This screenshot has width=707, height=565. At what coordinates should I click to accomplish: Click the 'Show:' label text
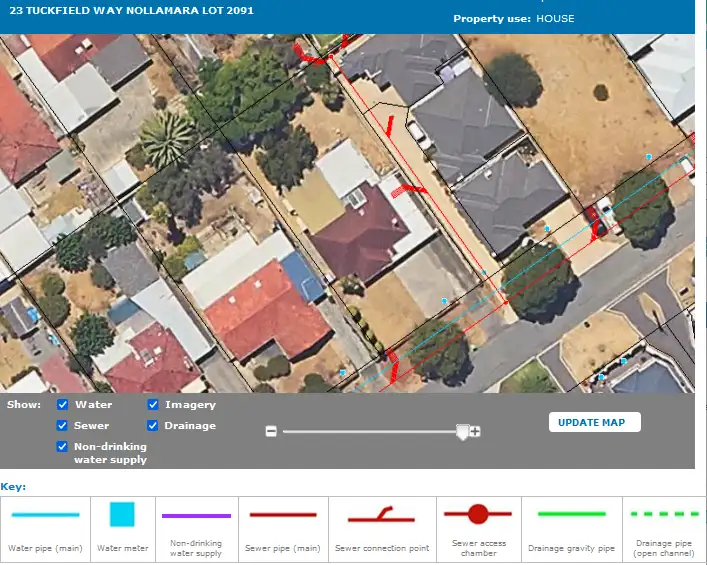(x=24, y=404)
